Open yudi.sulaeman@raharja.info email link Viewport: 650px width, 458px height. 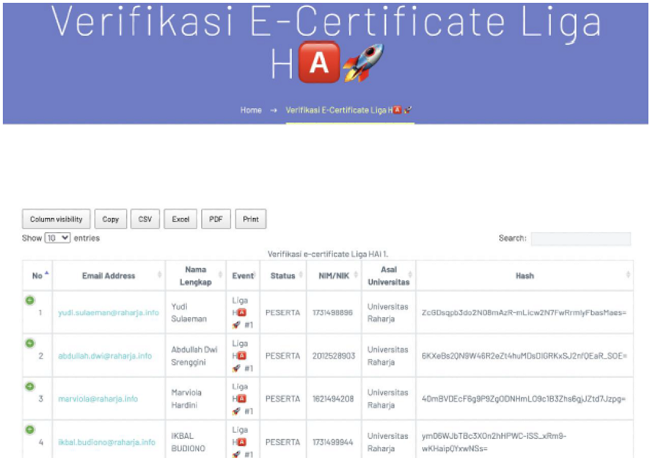click(107, 312)
